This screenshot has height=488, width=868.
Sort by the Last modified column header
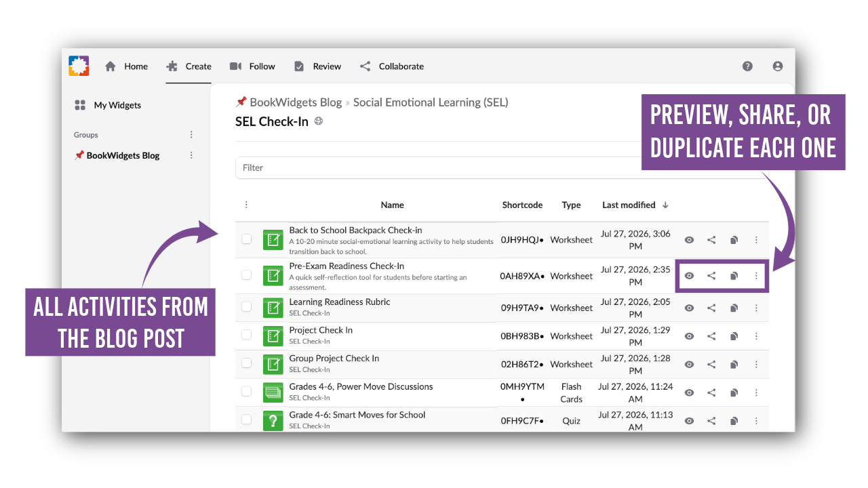coord(635,205)
